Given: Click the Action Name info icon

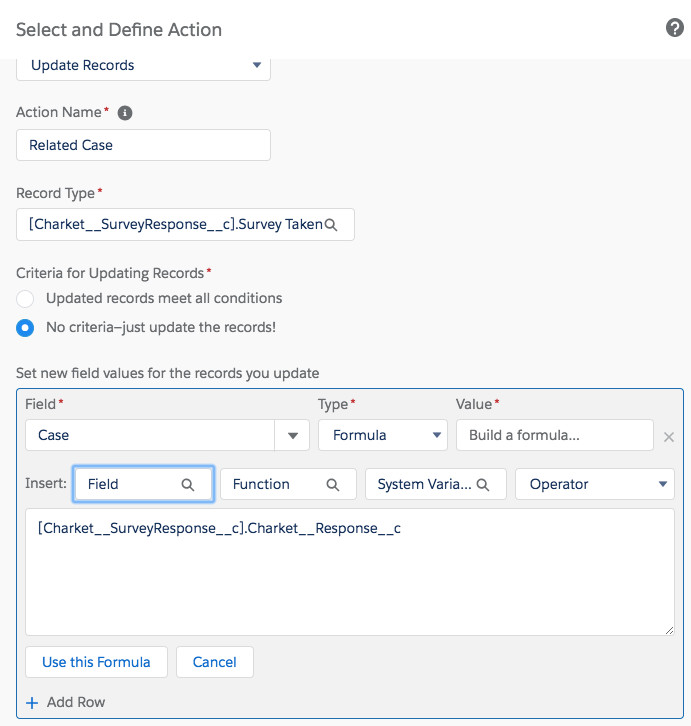Looking at the screenshot, I should (125, 113).
